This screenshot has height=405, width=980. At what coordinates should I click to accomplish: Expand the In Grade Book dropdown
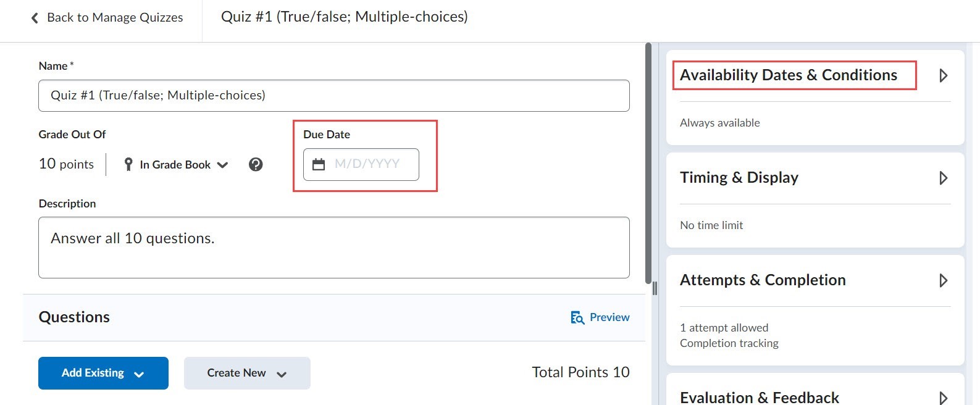(x=222, y=164)
